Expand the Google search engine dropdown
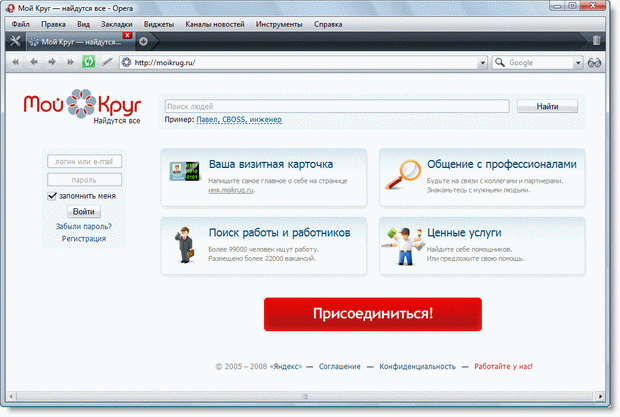620x417 pixels. (578, 63)
